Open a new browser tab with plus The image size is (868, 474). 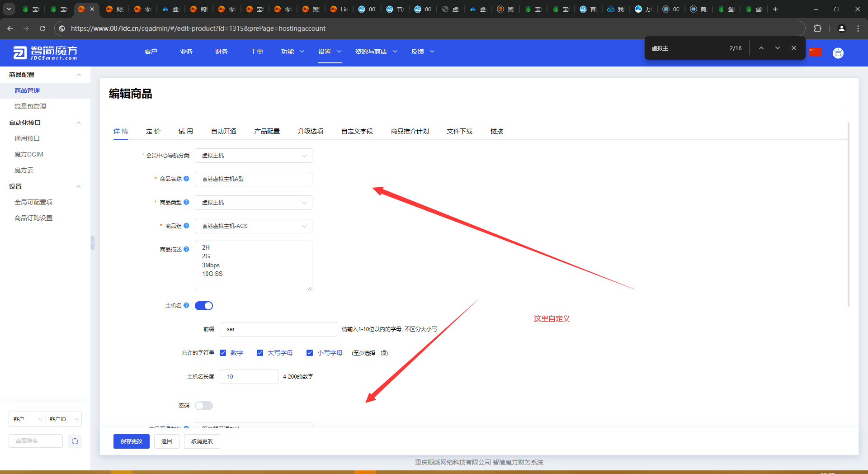(x=775, y=9)
